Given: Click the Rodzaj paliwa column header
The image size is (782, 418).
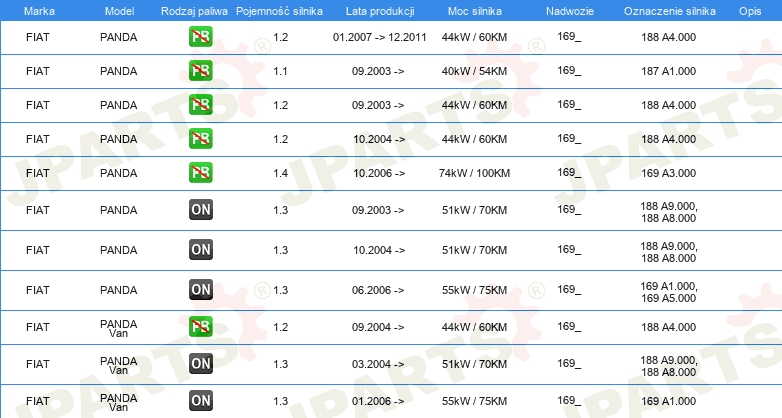Looking at the screenshot, I should pos(195,11).
